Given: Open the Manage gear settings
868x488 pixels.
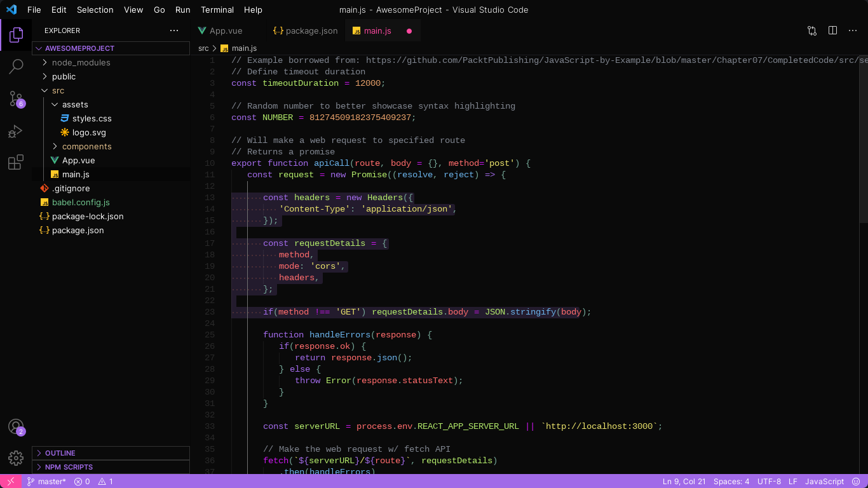Looking at the screenshot, I should point(16,457).
